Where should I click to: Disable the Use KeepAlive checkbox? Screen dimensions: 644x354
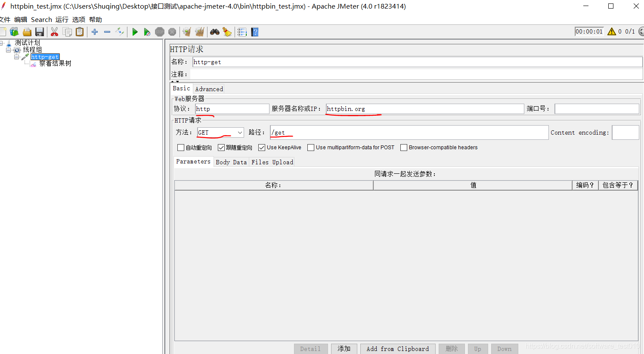pos(262,148)
